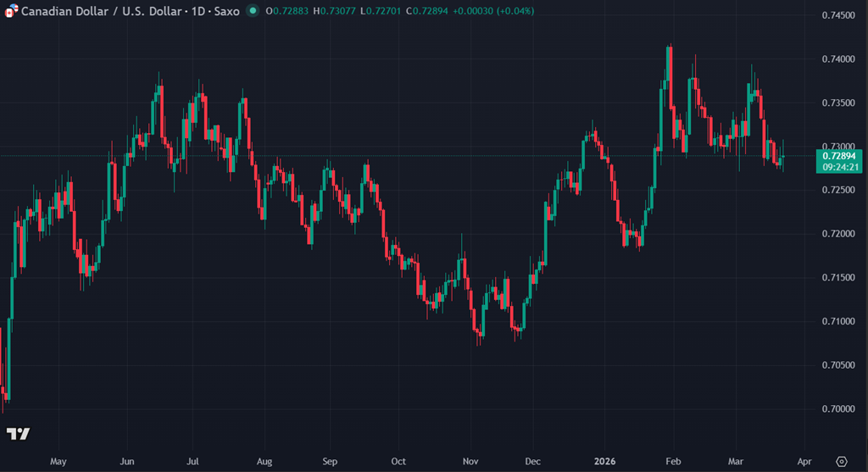
Task: Click the May label on time axis
Action: (x=58, y=462)
